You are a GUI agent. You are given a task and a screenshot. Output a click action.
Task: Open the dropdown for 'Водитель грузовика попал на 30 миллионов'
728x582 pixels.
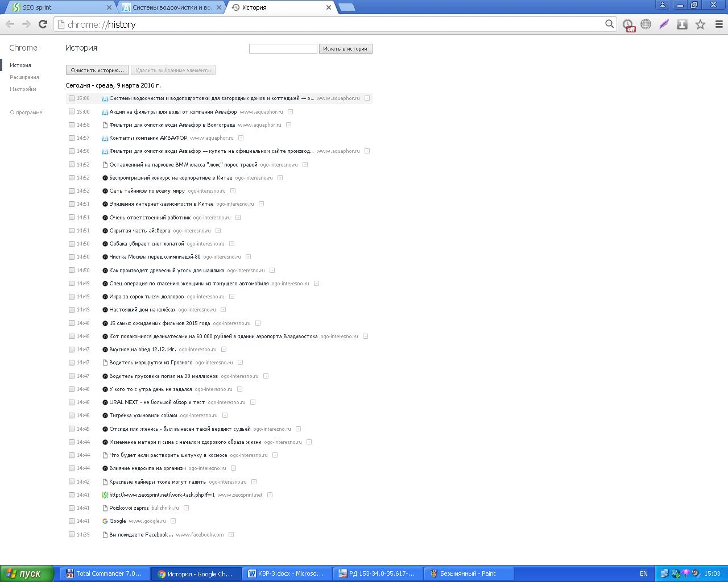[266, 376]
